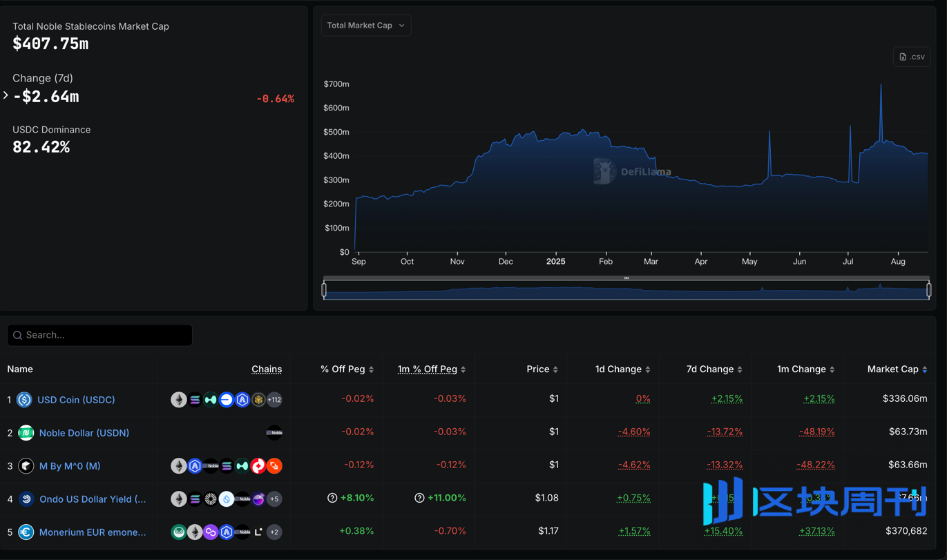Click the Monerium EUR token icon
947x560 pixels.
(26, 532)
